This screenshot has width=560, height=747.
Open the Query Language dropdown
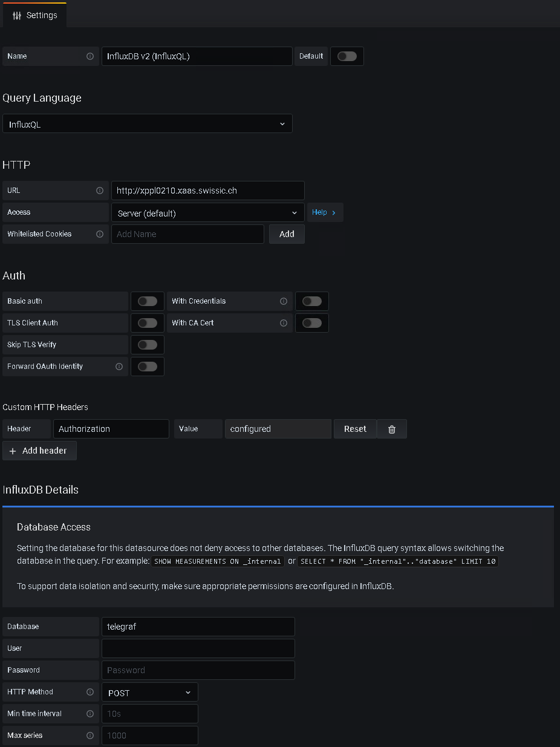[148, 123]
